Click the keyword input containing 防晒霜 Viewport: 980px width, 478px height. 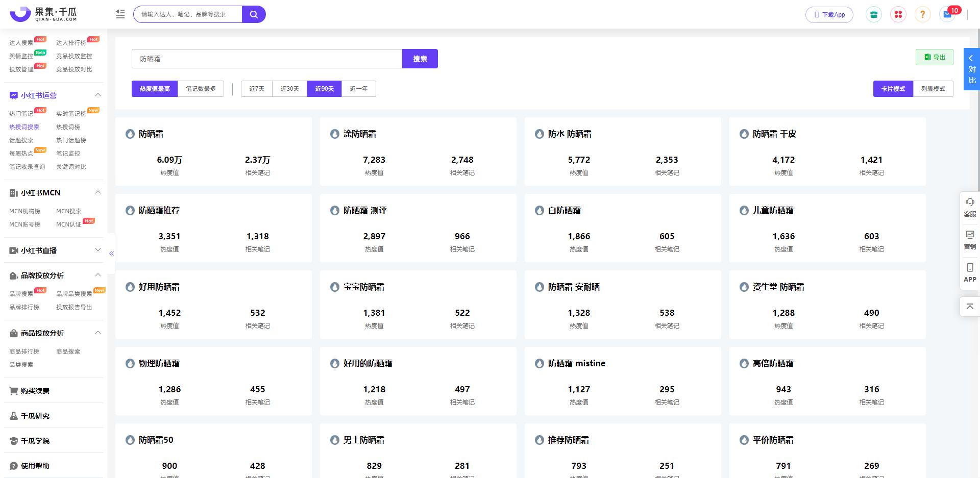pos(267,59)
